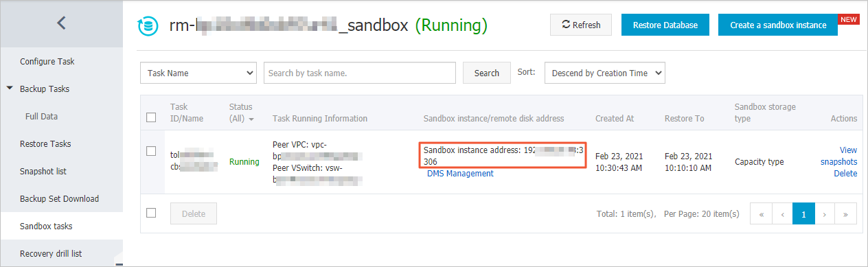Open DMS Management link
868x267 pixels.
coord(460,174)
